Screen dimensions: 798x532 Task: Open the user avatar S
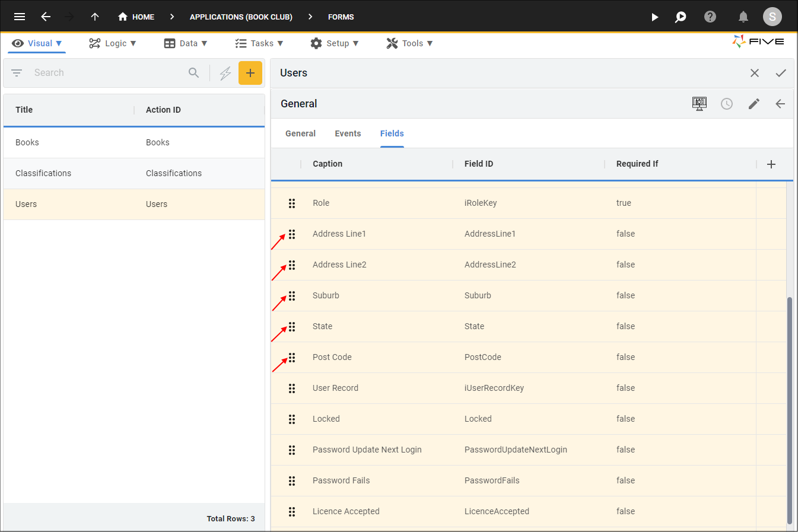tap(772, 17)
